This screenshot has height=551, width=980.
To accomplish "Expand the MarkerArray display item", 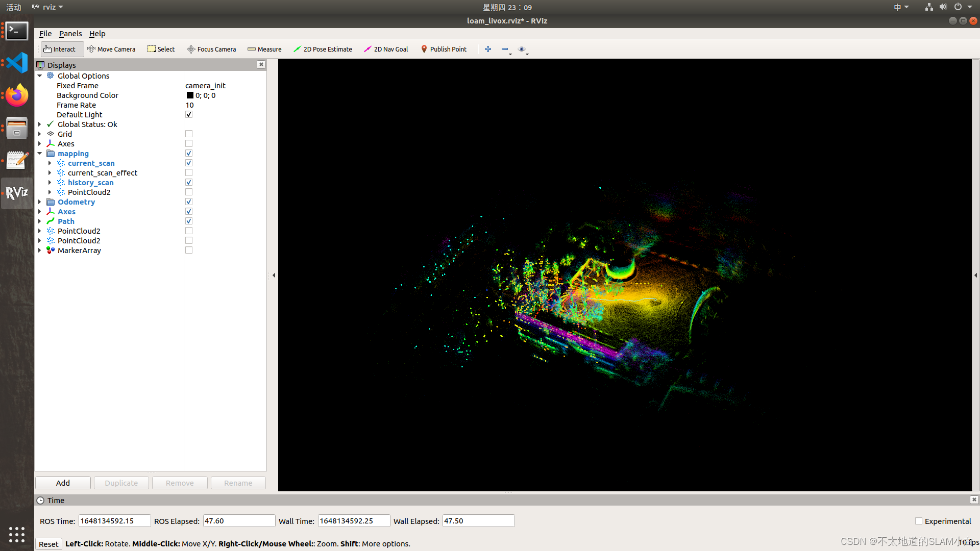I will click(x=40, y=251).
